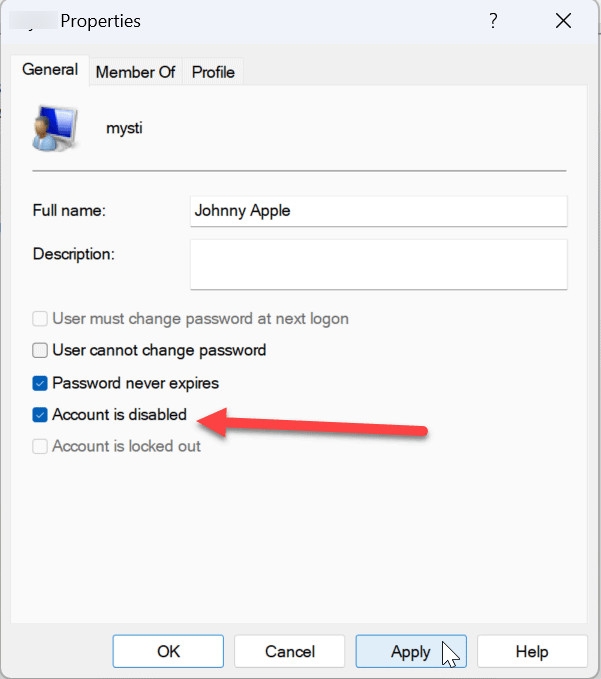Open the Profile tab
This screenshot has width=601, height=679.
click(213, 72)
